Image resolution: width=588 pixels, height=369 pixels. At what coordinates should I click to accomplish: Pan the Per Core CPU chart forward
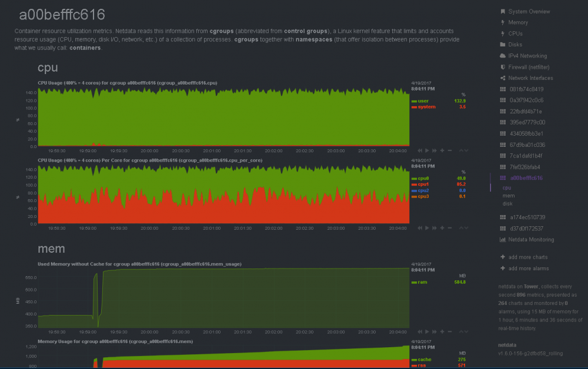tap(435, 228)
